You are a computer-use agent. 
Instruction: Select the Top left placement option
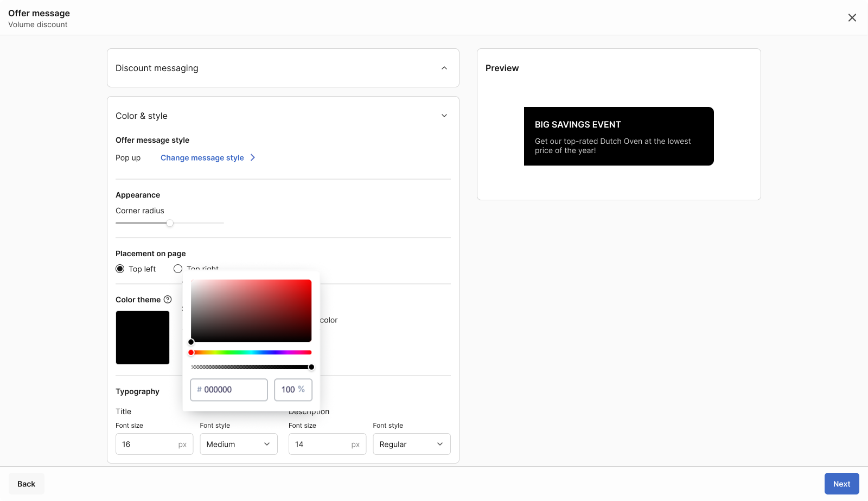(x=120, y=269)
